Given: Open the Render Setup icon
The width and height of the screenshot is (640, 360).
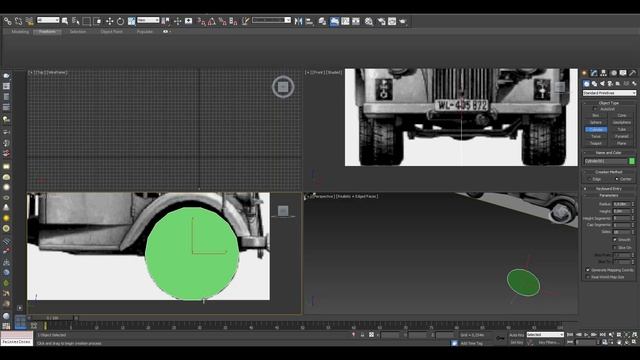Looking at the screenshot, I should [381, 21].
